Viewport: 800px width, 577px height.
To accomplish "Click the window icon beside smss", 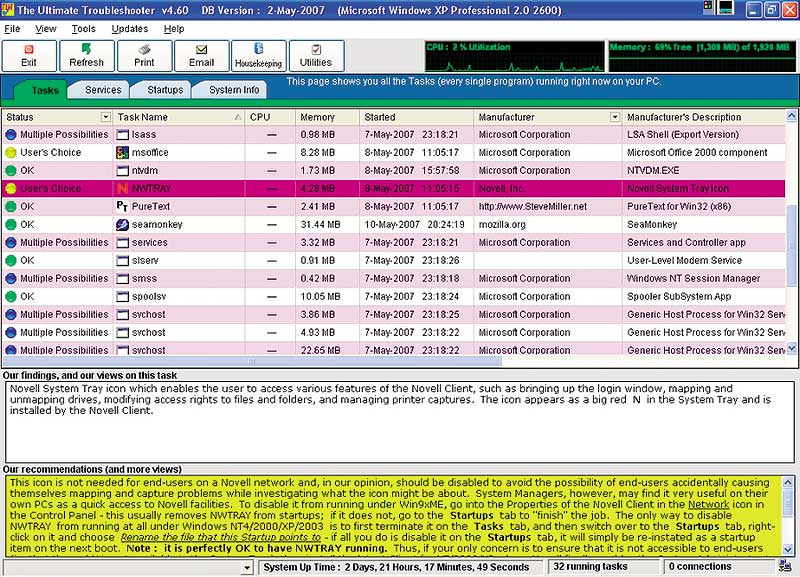I will [122, 279].
